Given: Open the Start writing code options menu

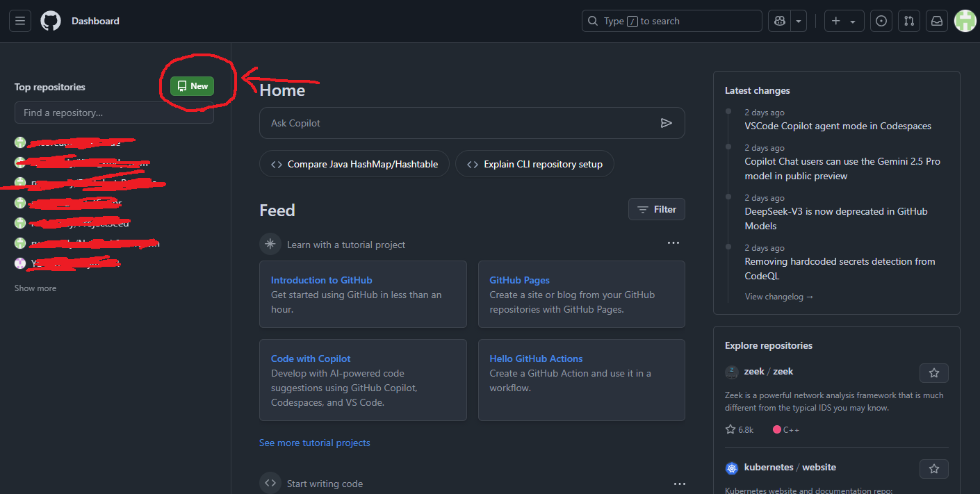Looking at the screenshot, I should [x=680, y=484].
